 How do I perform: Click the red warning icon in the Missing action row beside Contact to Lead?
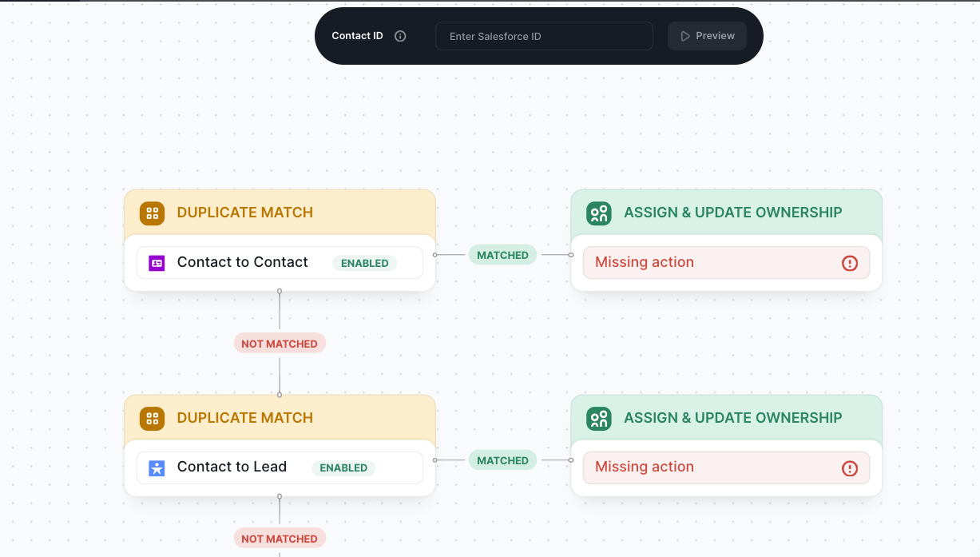click(850, 468)
